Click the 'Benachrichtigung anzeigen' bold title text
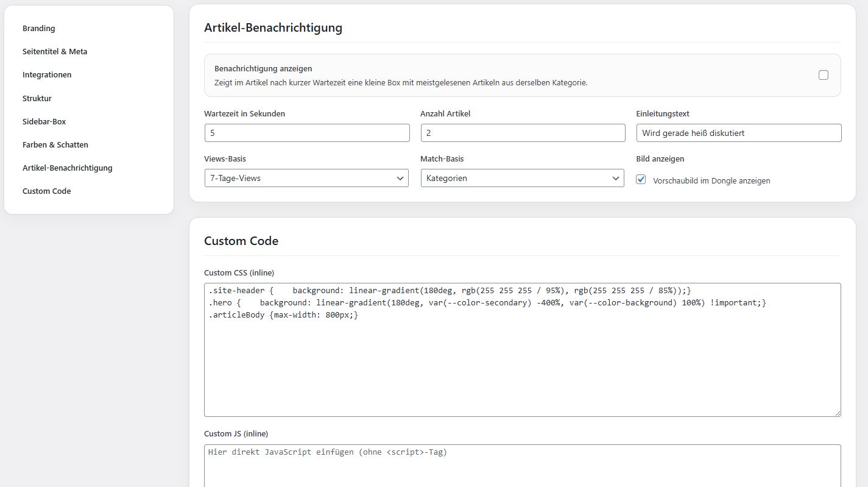Screen dimensions: 868x487 click(263, 69)
